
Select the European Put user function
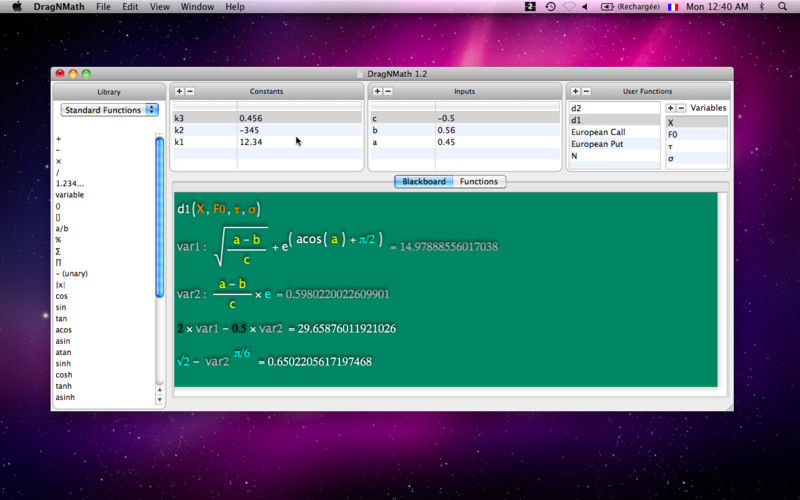[614, 144]
